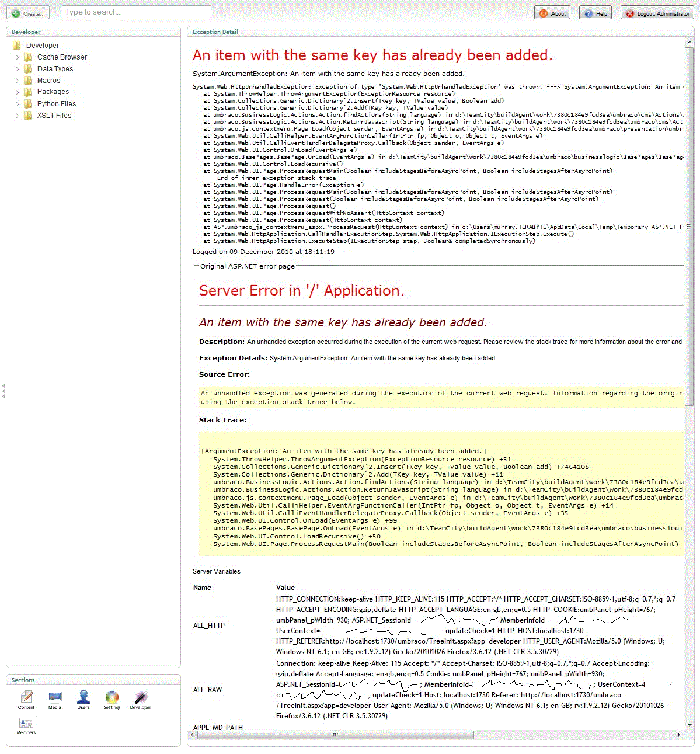The height and width of the screenshot is (754, 700).
Task: Expand the Packages tree node
Action: point(17,92)
